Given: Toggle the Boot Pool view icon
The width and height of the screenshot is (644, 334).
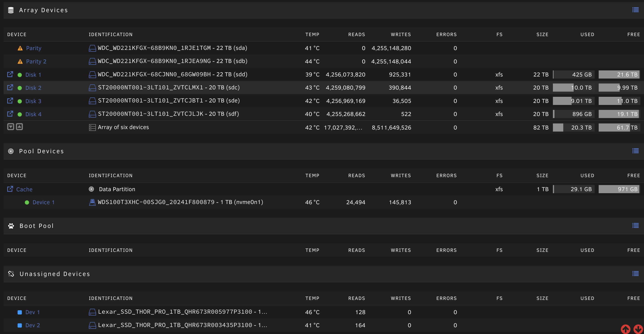Looking at the screenshot, I should point(635,225).
